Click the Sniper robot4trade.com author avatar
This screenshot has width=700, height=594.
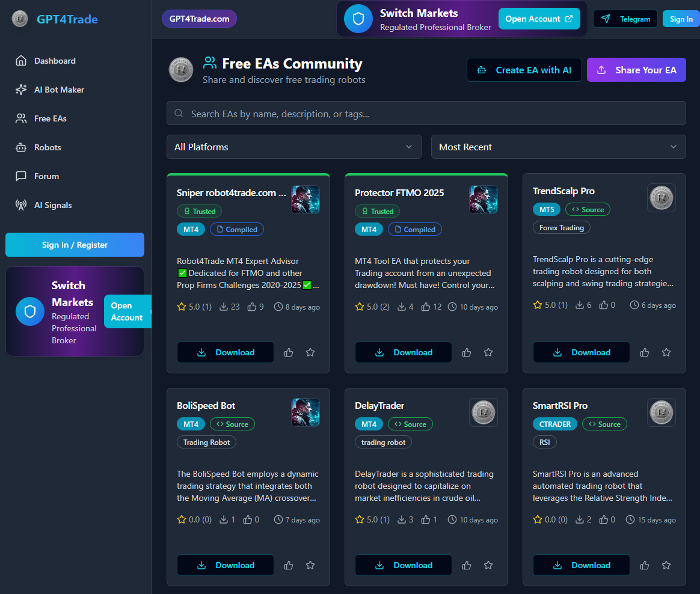point(305,200)
